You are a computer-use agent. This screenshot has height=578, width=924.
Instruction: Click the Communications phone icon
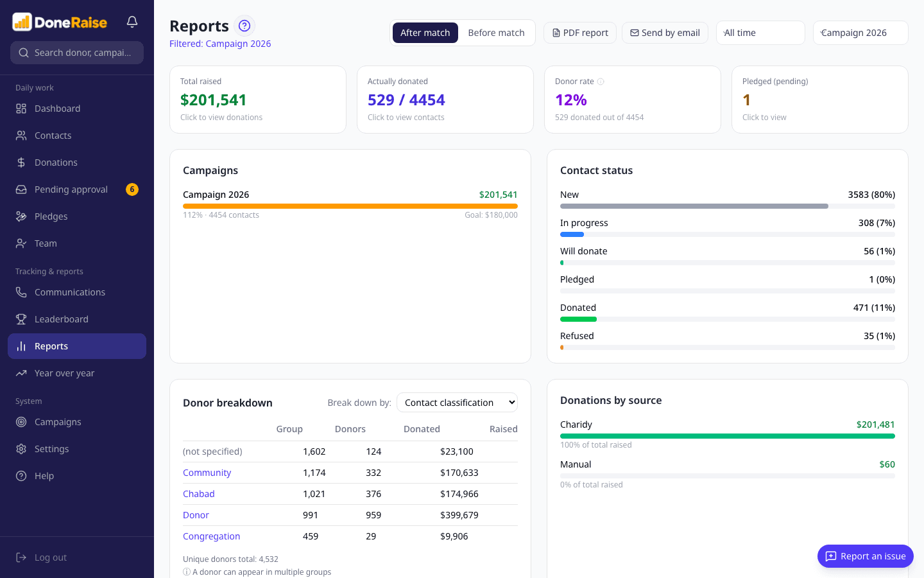(21, 292)
